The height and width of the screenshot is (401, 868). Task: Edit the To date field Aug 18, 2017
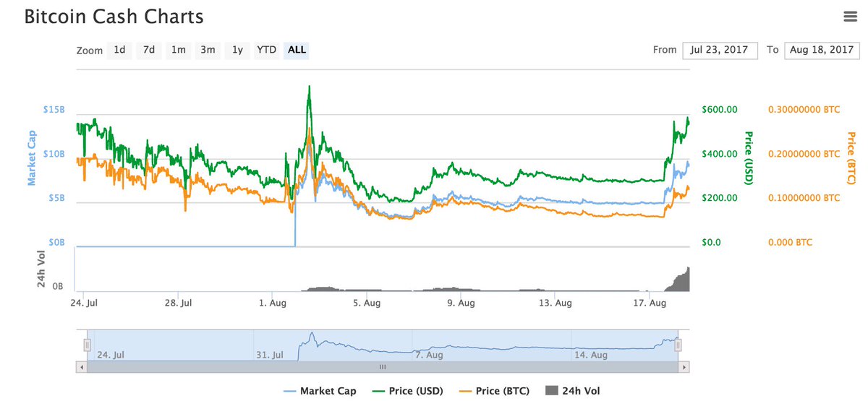[x=822, y=50]
